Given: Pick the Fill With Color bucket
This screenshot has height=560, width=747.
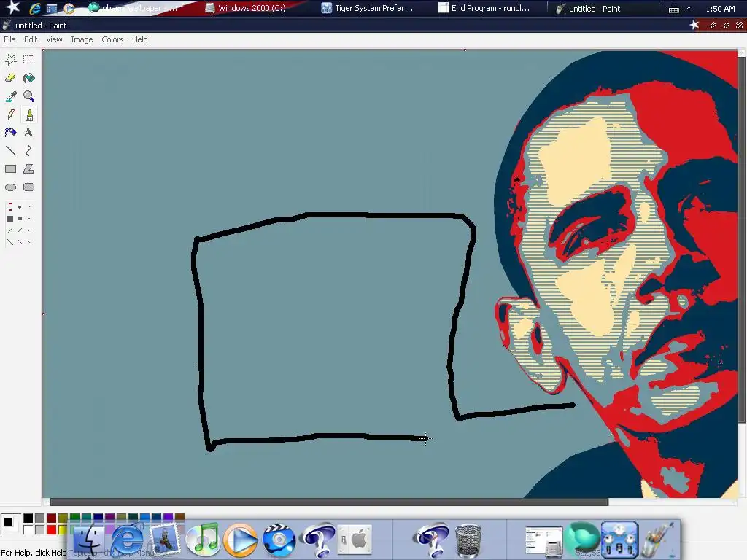Looking at the screenshot, I should (x=29, y=77).
